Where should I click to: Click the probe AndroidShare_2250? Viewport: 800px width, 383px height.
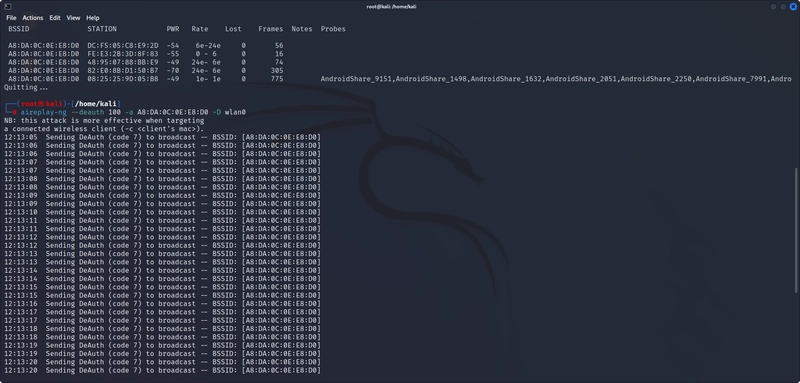[x=656, y=79]
